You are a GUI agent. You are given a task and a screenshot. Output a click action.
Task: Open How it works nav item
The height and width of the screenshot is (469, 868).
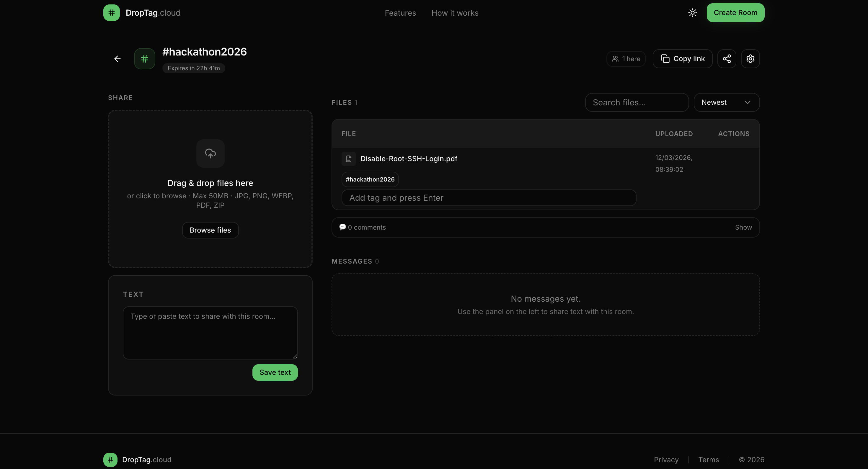pos(455,13)
